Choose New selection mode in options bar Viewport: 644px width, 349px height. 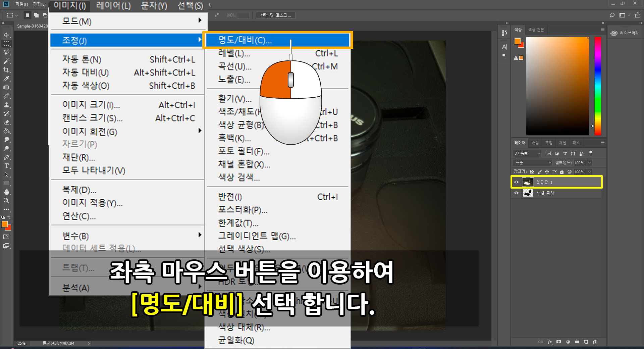(28, 15)
